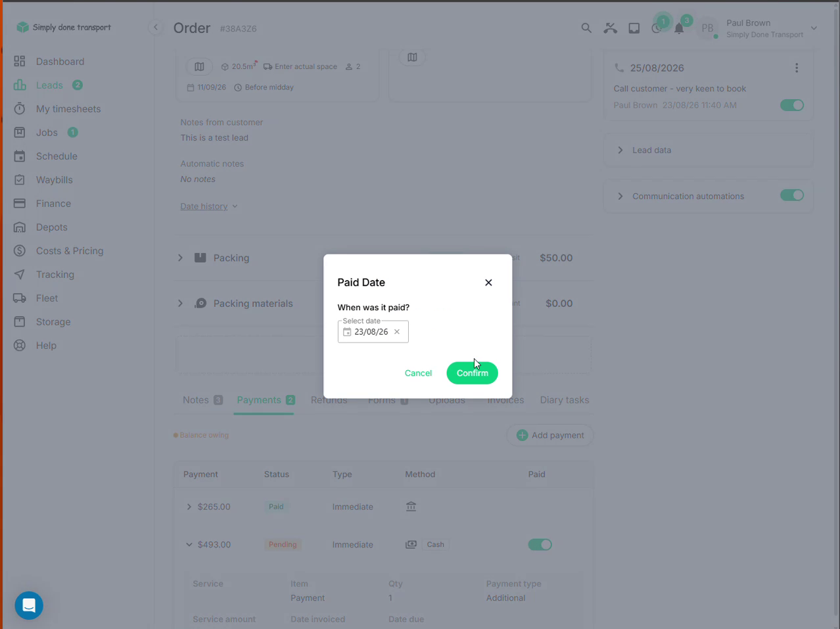This screenshot has width=840, height=629.
Task: Go to Leads in sidebar
Action: 49,85
